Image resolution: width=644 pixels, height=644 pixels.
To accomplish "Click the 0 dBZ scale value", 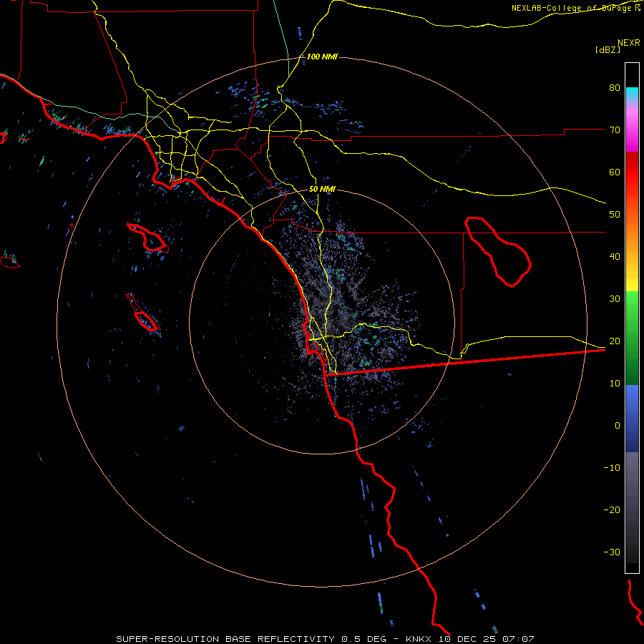I will pos(618,426).
